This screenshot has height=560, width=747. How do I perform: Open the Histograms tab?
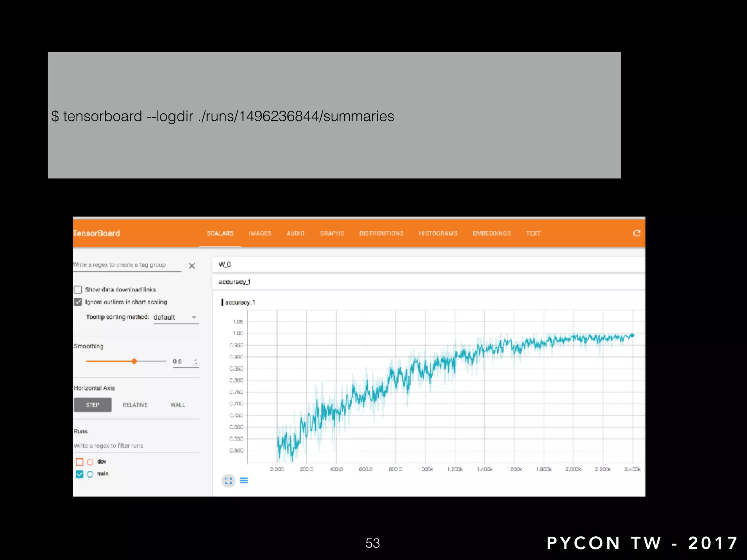click(x=438, y=233)
